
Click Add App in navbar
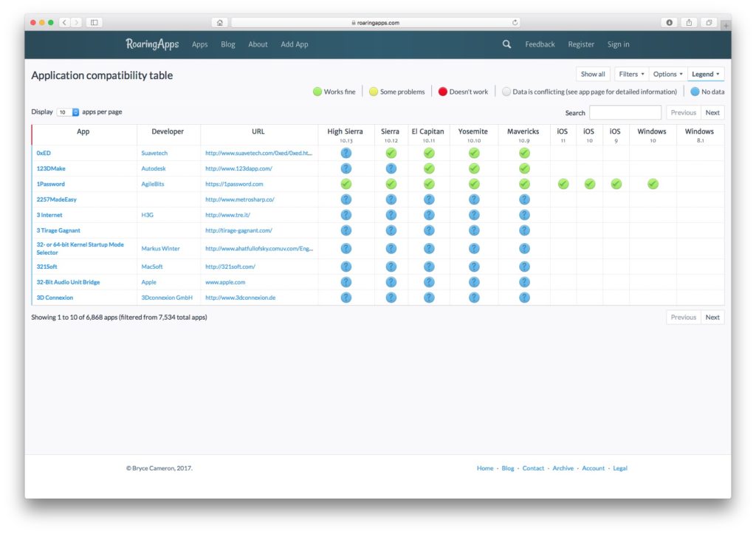pyautogui.click(x=294, y=44)
